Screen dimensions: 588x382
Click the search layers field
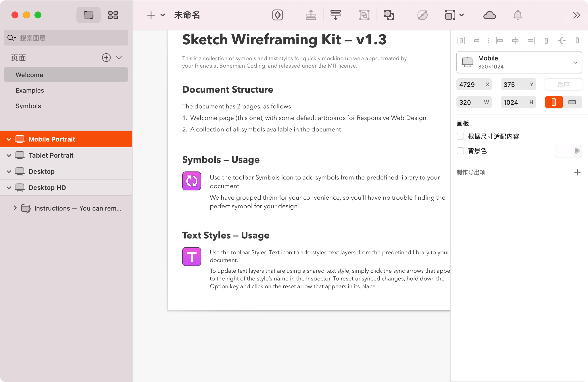tap(66, 38)
